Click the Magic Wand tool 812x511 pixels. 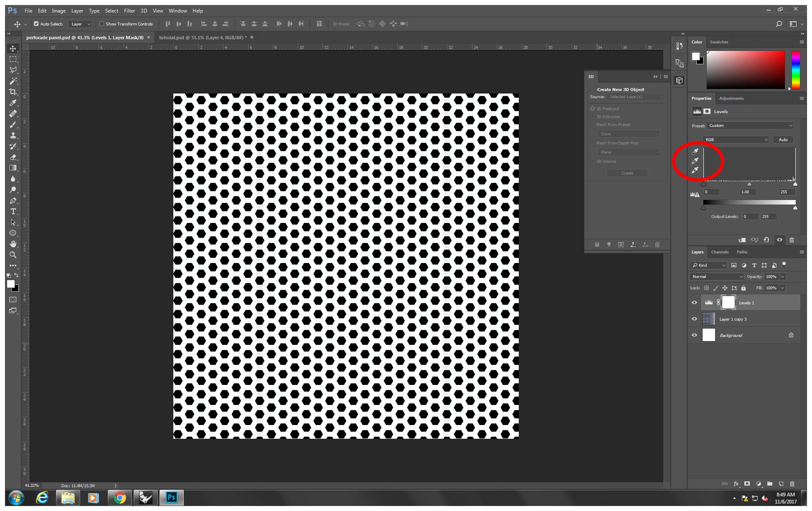(13, 81)
